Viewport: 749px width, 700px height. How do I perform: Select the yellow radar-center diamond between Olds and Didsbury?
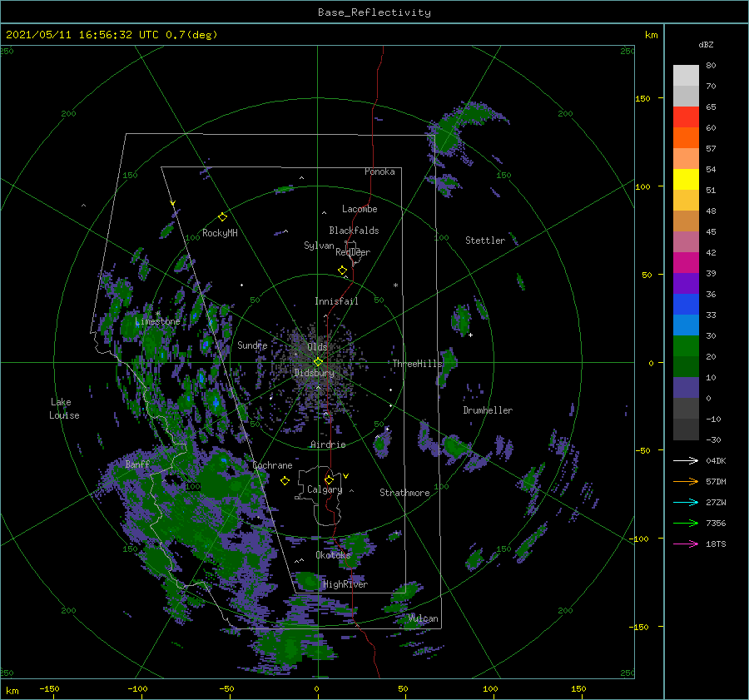tap(318, 362)
